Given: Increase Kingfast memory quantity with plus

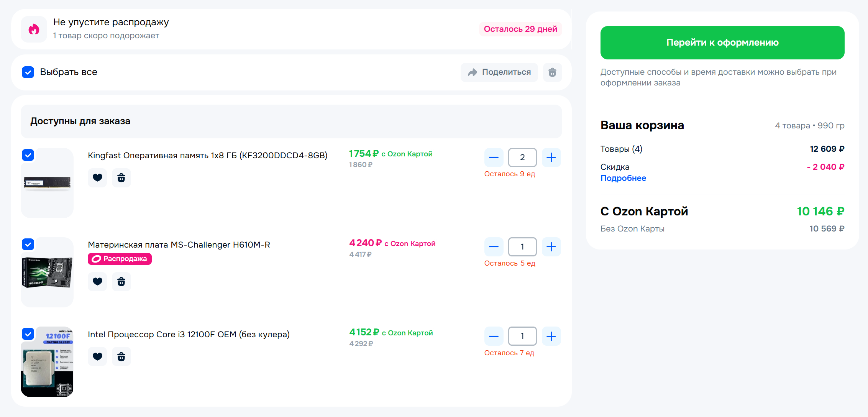Looking at the screenshot, I should pos(551,158).
